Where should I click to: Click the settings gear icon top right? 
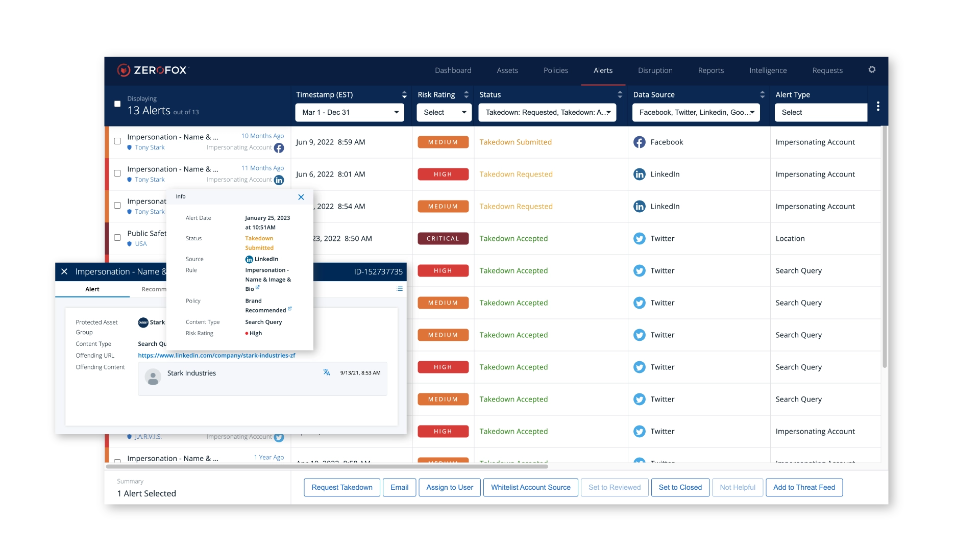click(x=872, y=69)
